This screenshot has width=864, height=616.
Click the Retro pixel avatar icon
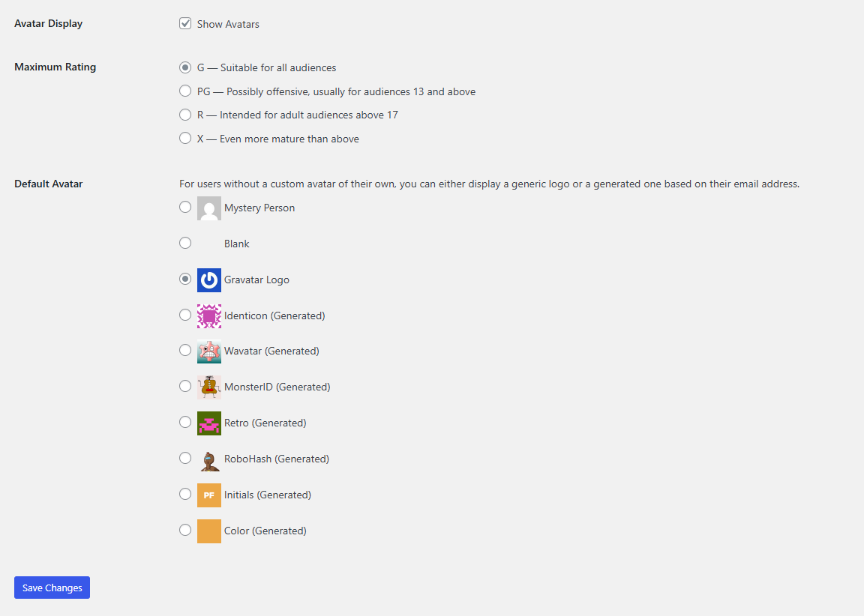tap(208, 423)
